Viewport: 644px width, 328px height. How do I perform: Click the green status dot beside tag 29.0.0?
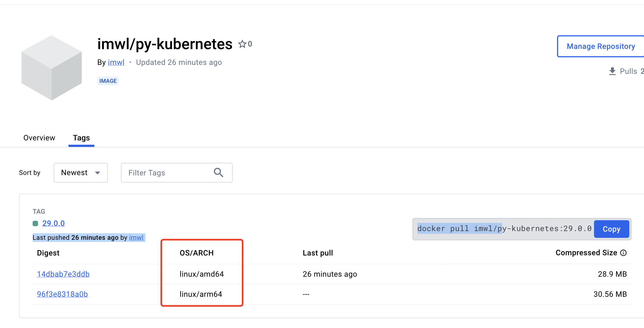pyautogui.click(x=35, y=223)
